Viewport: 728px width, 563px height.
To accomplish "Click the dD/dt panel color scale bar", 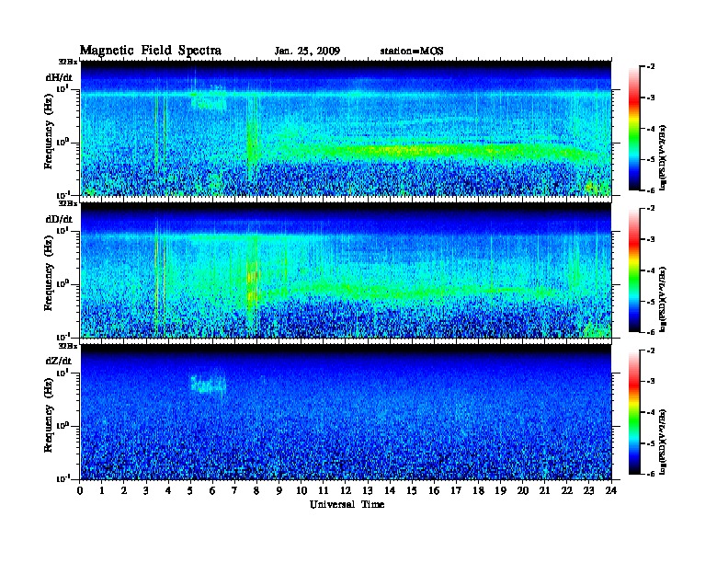I will (x=634, y=270).
